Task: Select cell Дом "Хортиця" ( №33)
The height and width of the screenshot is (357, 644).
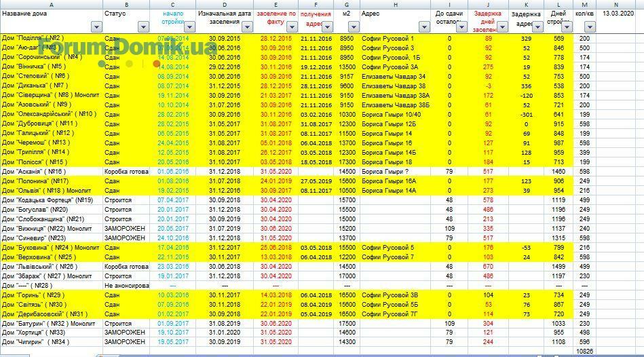Action: click(x=52, y=333)
